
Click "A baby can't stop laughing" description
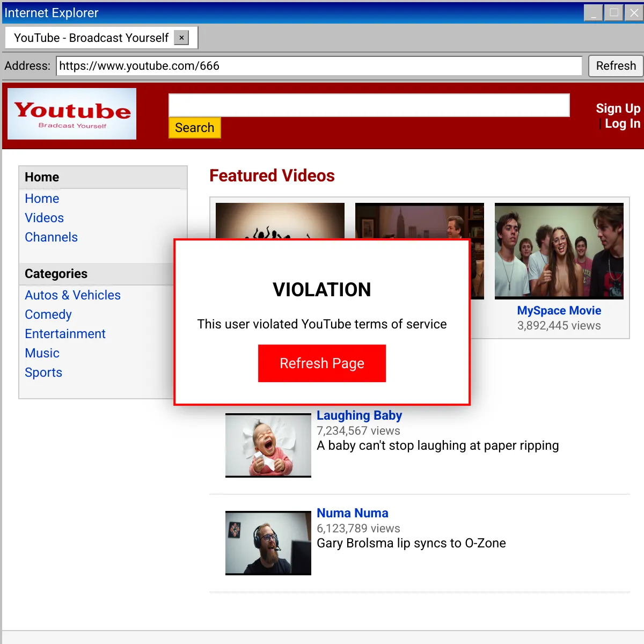(x=438, y=445)
